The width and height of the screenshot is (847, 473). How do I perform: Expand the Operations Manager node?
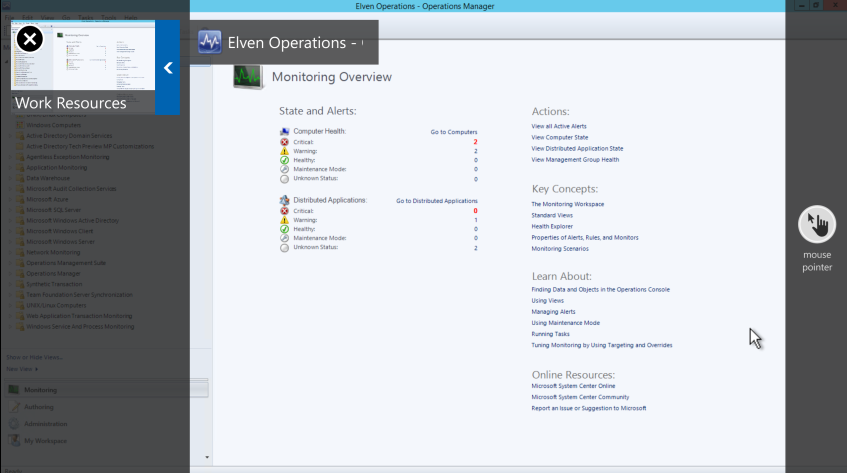point(10,274)
